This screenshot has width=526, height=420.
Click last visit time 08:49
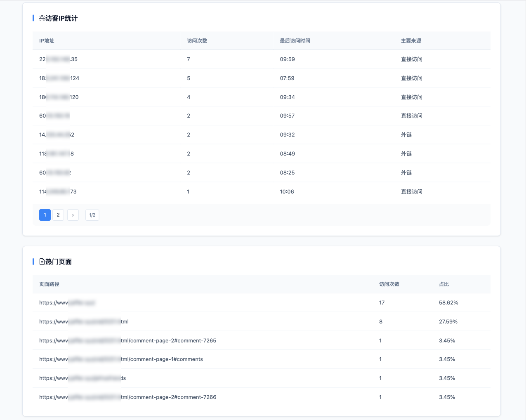click(x=288, y=154)
